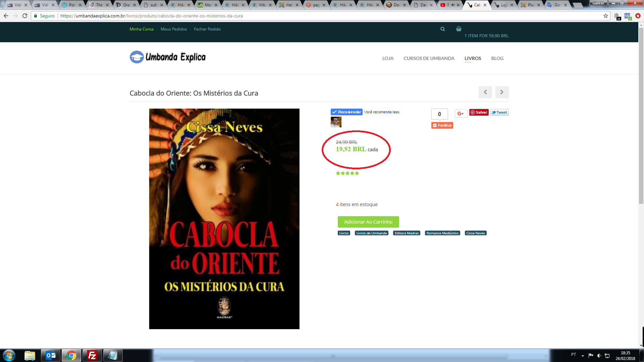Bookmark this page with the star icon

[x=605, y=16]
